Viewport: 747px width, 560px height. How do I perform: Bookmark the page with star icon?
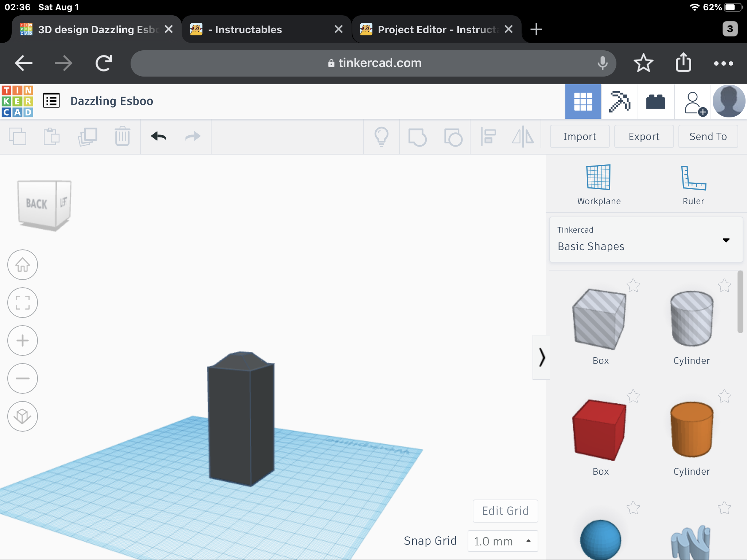pos(643,63)
